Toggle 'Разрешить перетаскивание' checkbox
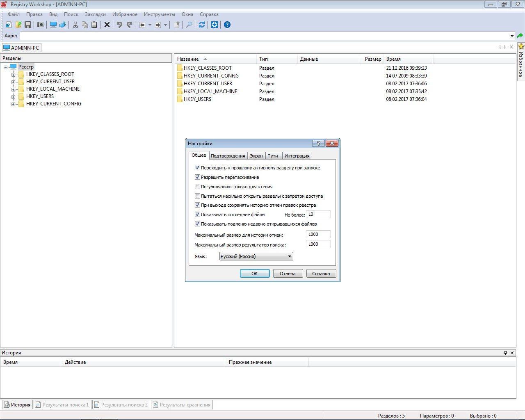 click(x=197, y=177)
